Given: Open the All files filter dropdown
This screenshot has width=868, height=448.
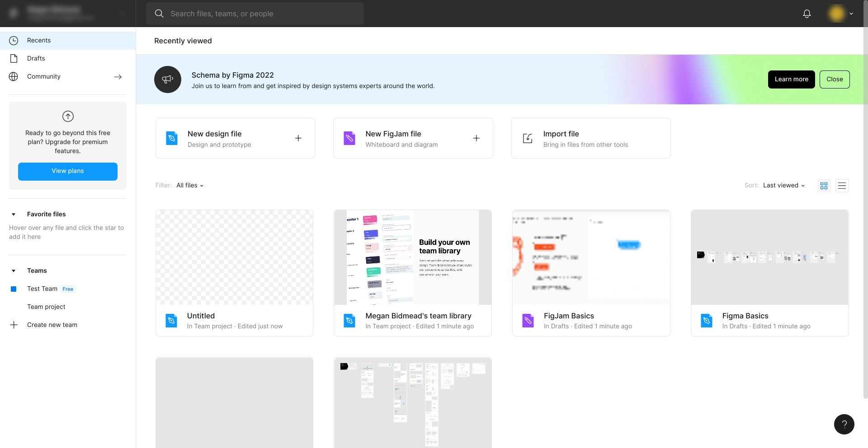Looking at the screenshot, I should [190, 185].
